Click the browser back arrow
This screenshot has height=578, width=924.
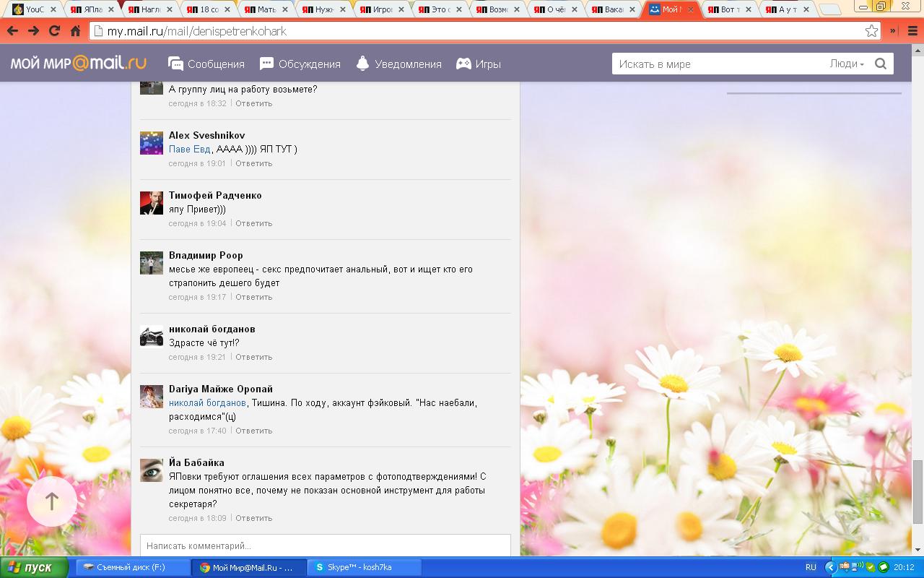pos(12,31)
